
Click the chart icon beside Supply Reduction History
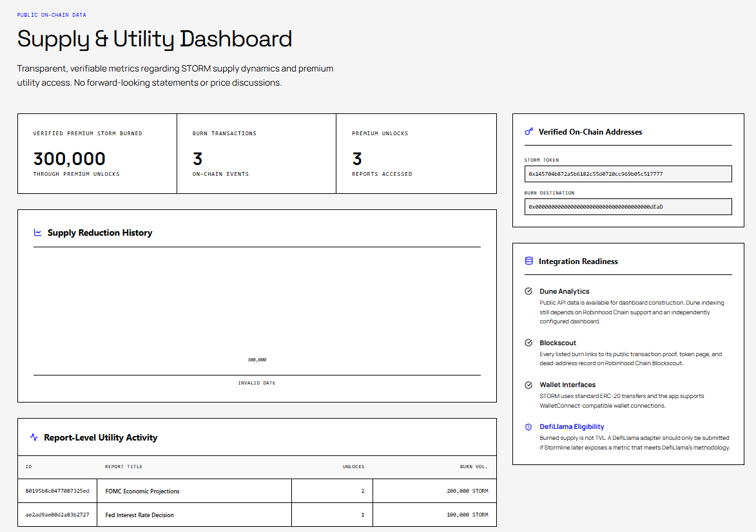[37, 233]
